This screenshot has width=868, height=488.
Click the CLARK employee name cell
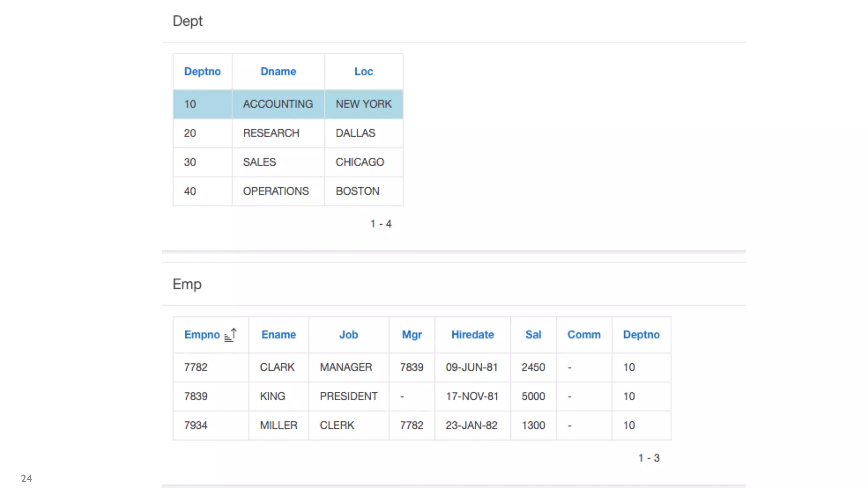click(277, 367)
